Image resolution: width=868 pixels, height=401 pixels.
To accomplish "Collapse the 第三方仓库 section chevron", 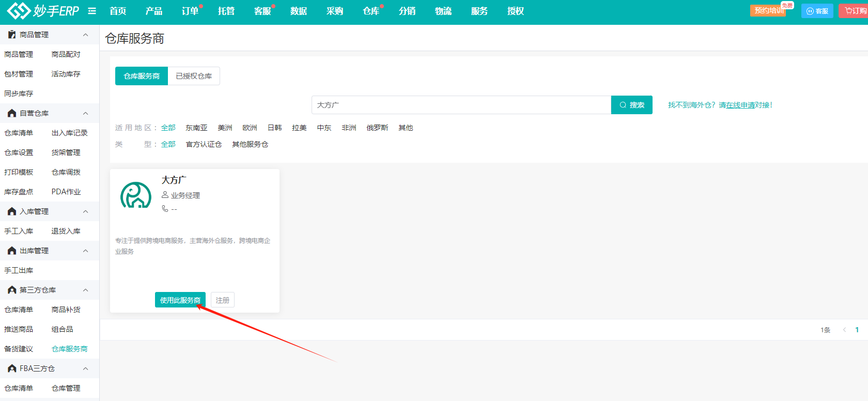I will coord(86,290).
